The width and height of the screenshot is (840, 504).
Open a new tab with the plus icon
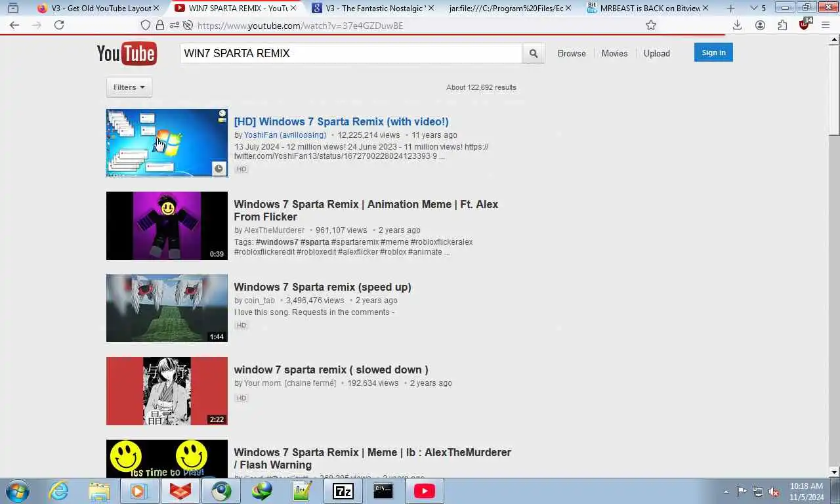tap(731, 8)
